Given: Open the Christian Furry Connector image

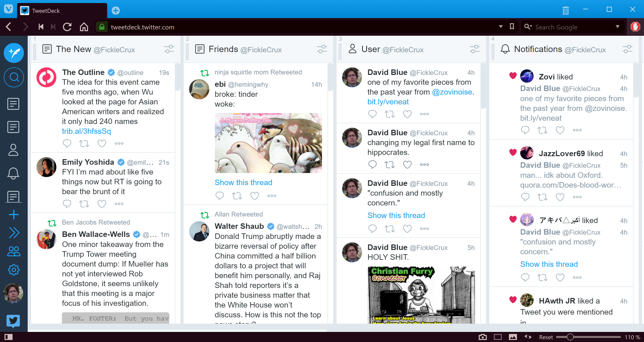Looking at the screenshot, I should point(421,295).
